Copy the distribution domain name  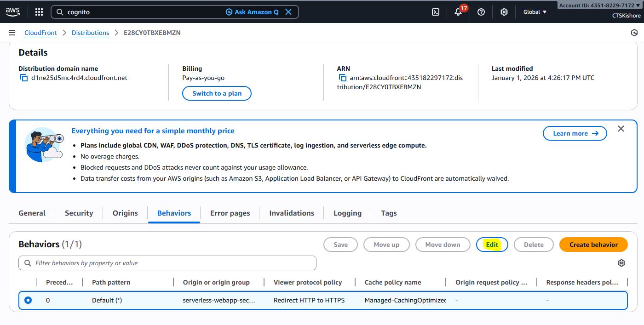(24, 78)
